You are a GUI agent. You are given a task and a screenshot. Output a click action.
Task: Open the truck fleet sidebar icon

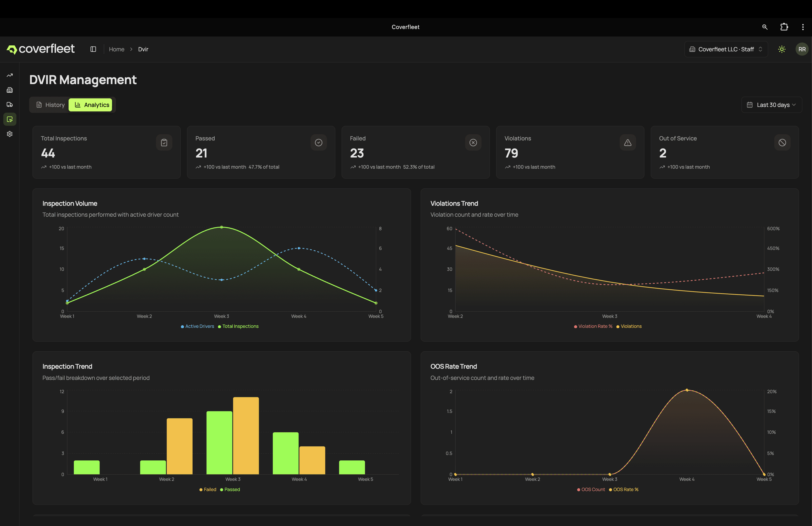(x=9, y=105)
